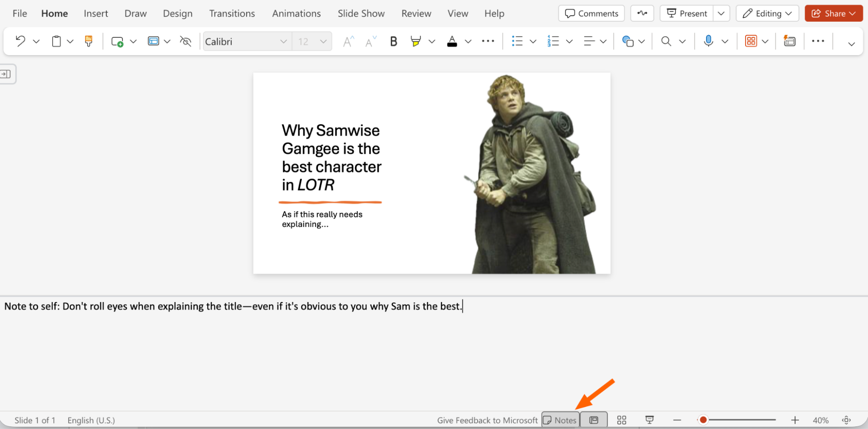
Task: Switch to Slide Sorter view
Action: (x=621, y=420)
